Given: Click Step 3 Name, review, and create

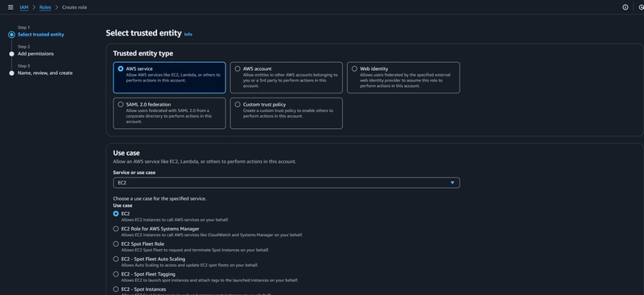Looking at the screenshot, I should point(45,73).
